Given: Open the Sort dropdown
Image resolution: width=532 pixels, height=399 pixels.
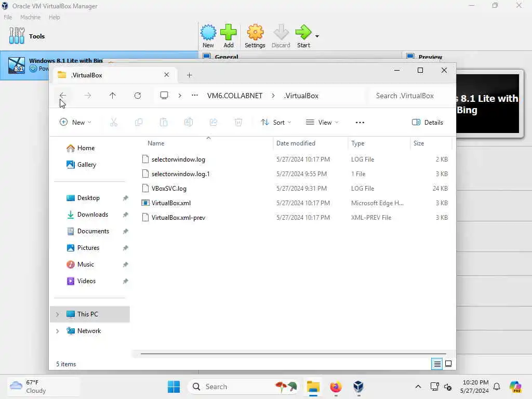Looking at the screenshot, I should coord(276,123).
